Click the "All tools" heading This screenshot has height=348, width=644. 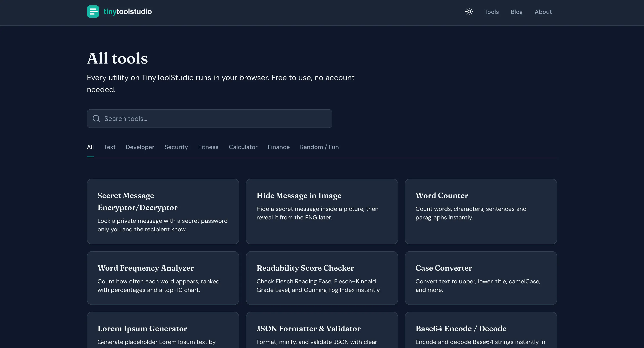(x=117, y=58)
